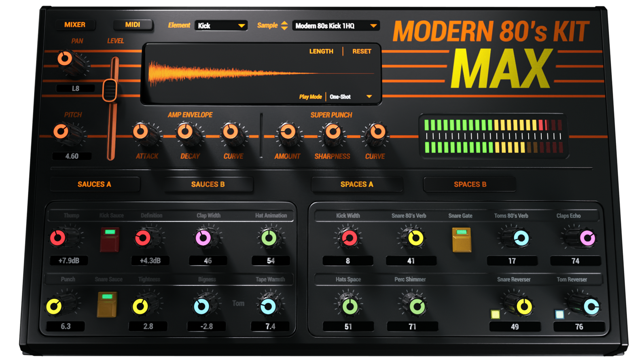Switch to the Sauces B tab
Image resolution: width=644 pixels, height=362 pixels.
point(208,184)
